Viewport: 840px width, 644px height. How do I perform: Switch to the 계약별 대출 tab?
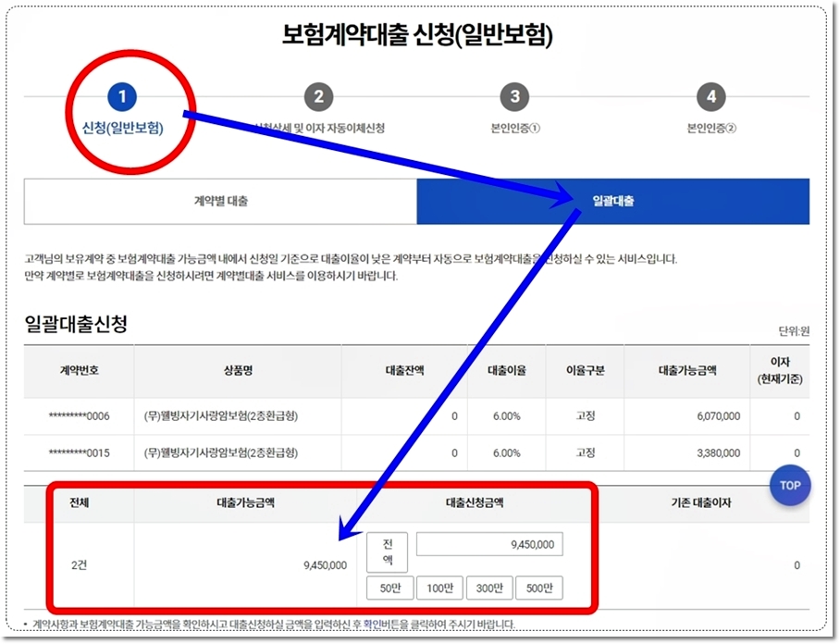[x=220, y=201]
